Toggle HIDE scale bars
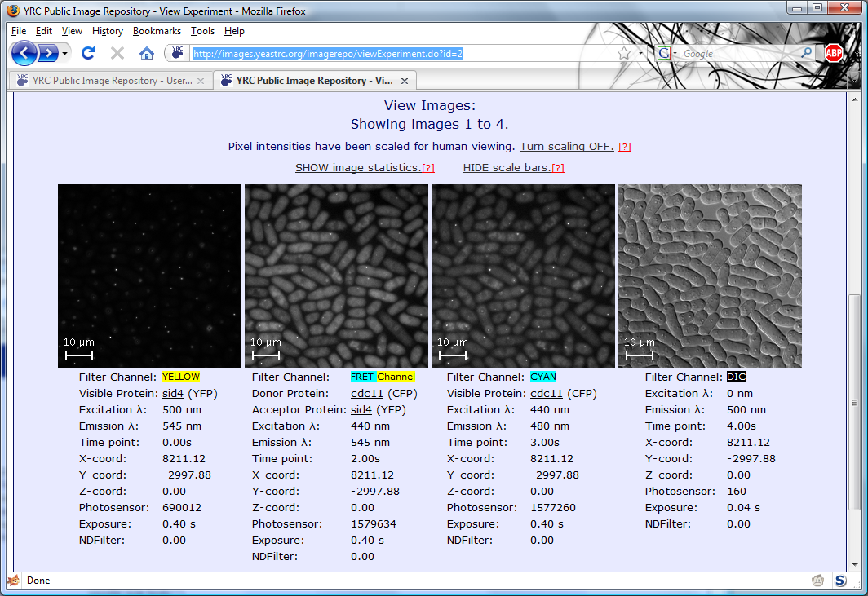The width and height of the screenshot is (868, 596). point(507,167)
